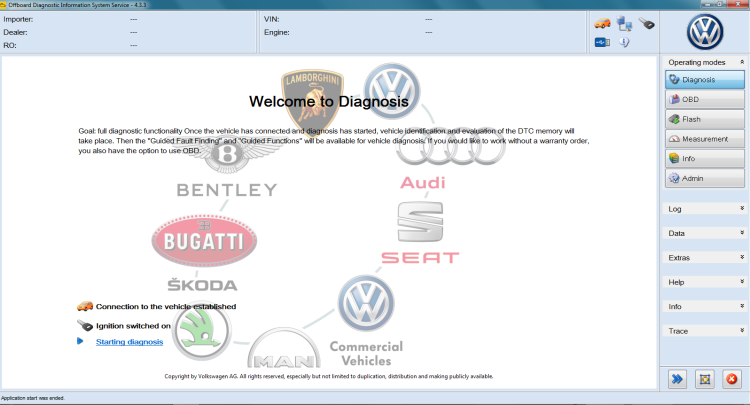This screenshot has width=750, height=405.
Task: Click the blue USB interface icon
Action: click(602, 43)
